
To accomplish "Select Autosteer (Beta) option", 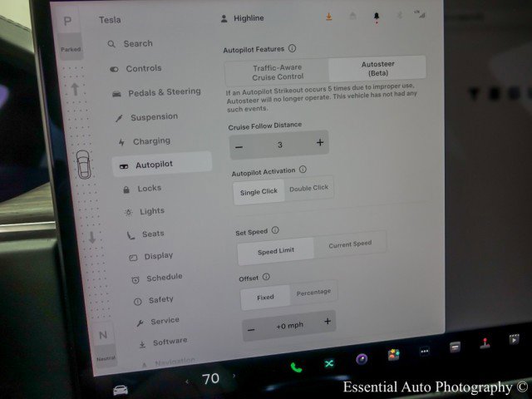I will tap(377, 68).
